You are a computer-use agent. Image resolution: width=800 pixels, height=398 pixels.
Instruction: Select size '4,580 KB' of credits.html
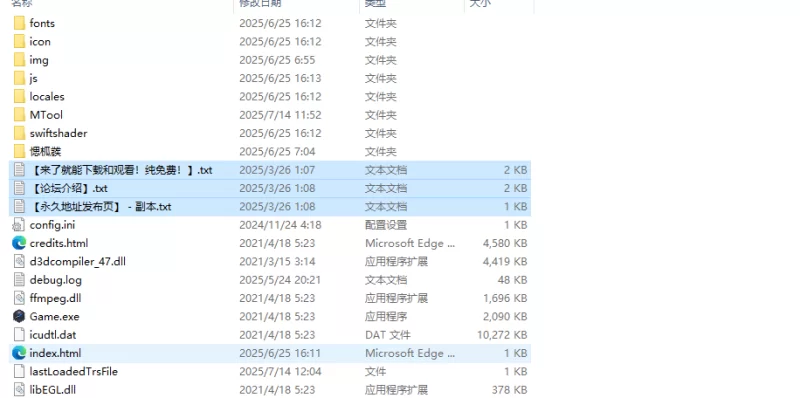[505, 243]
